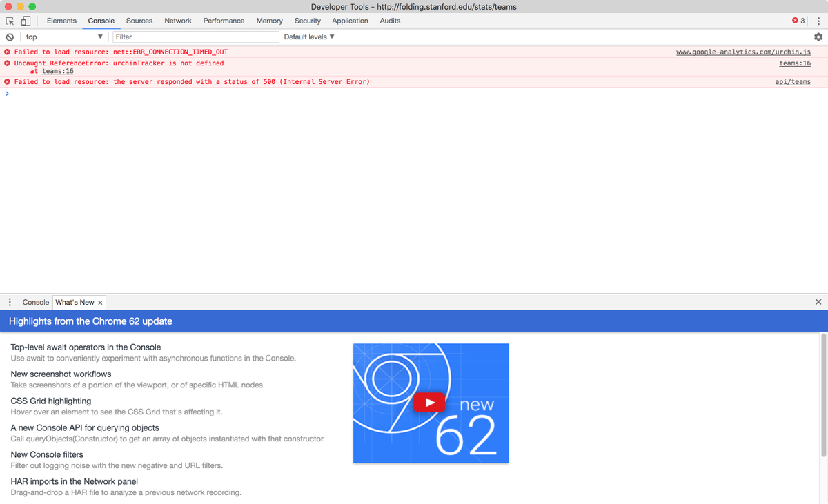Click the What's New panel scrollbar
This screenshot has height=504, width=828.
coord(822,394)
